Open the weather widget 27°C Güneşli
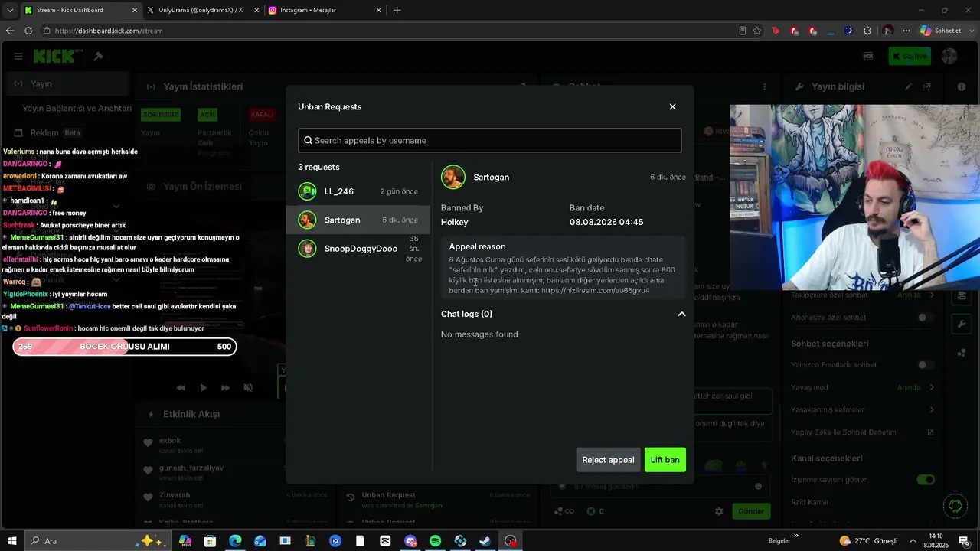This screenshot has height=551, width=980. point(868,541)
